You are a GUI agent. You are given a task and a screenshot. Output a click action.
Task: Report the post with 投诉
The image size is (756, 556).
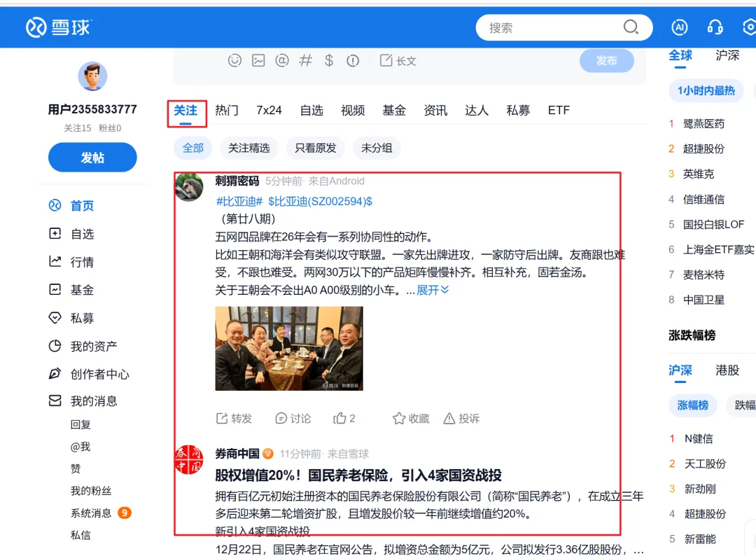click(x=461, y=418)
